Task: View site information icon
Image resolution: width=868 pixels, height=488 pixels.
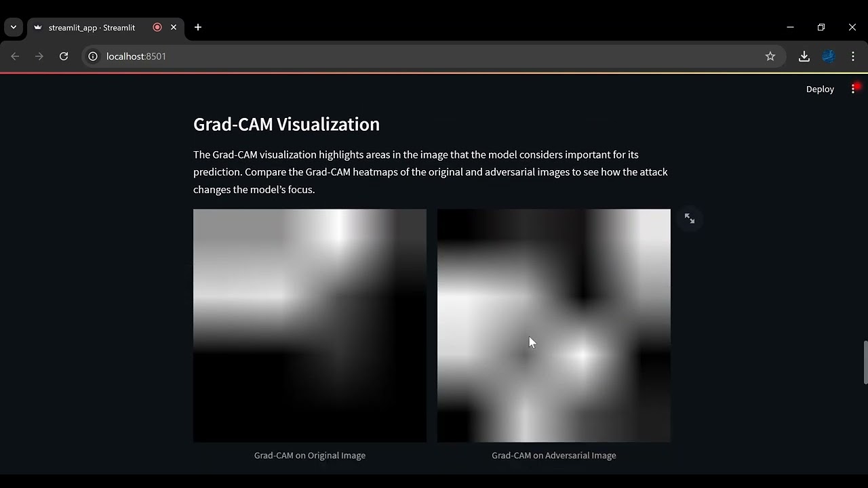Action: pos(93,56)
